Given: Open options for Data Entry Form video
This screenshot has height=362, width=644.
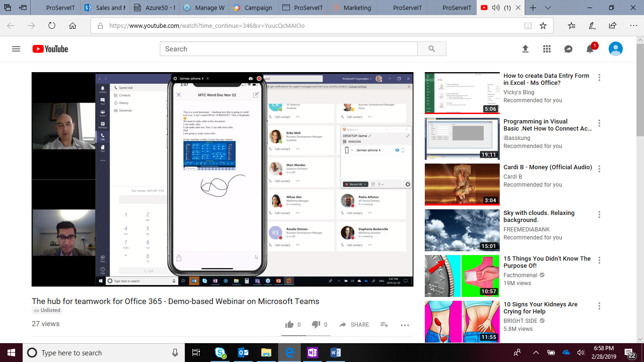Looking at the screenshot, I should pyautogui.click(x=599, y=77).
